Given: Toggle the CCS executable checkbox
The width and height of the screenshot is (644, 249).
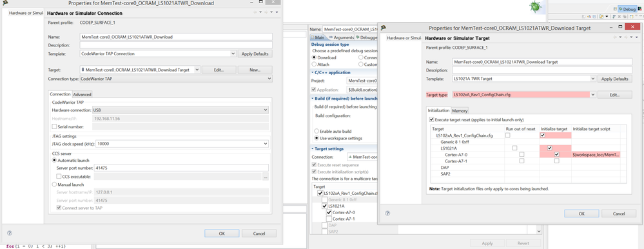Looking at the screenshot, I should pyautogui.click(x=58, y=176).
